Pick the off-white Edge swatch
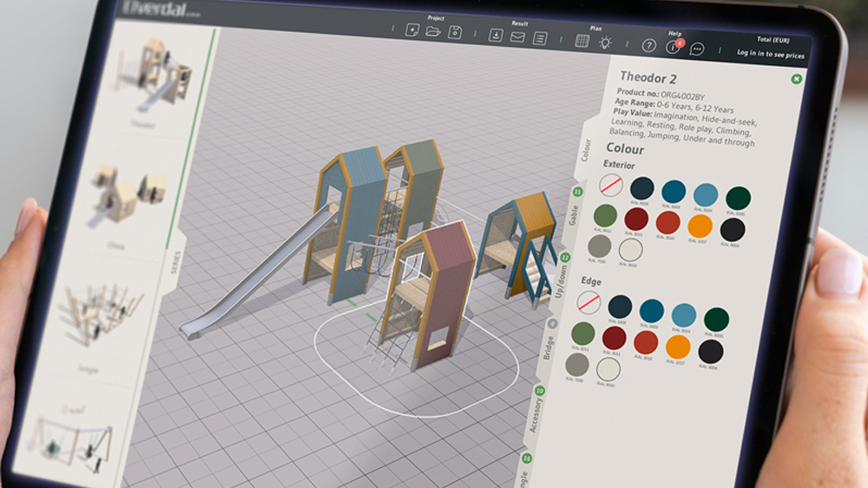This screenshot has height=488, width=868. [608, 369]
